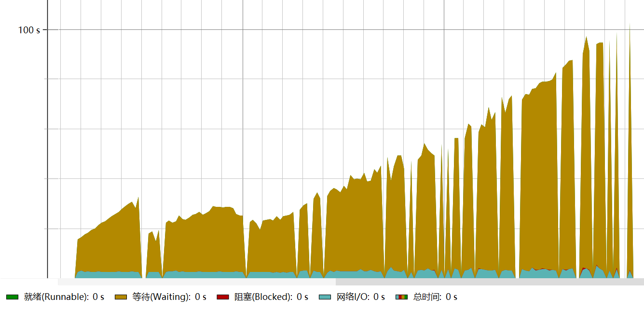Click the green Runnable legend color swatch

12,297
